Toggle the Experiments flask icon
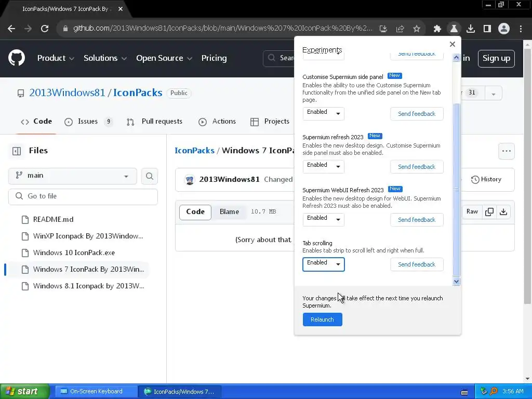532x399 pixels. 454,29
